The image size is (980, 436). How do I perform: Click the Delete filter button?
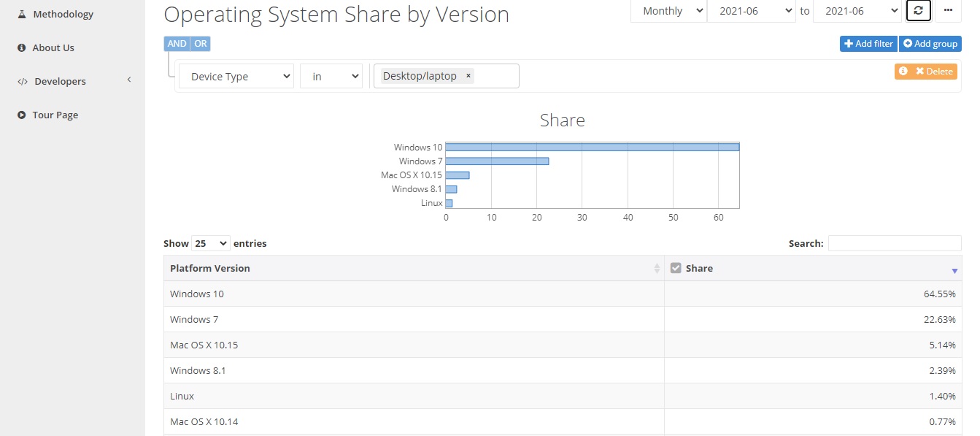[x=934, y=72]
